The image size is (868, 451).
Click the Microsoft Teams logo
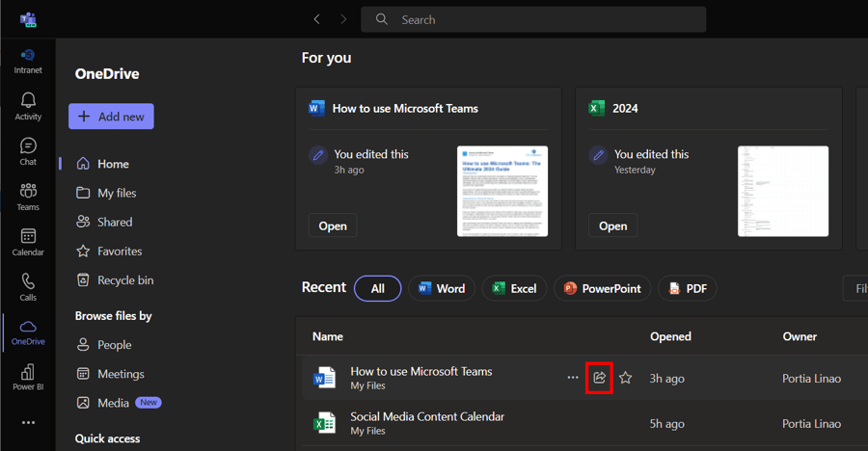coord(28,20)
